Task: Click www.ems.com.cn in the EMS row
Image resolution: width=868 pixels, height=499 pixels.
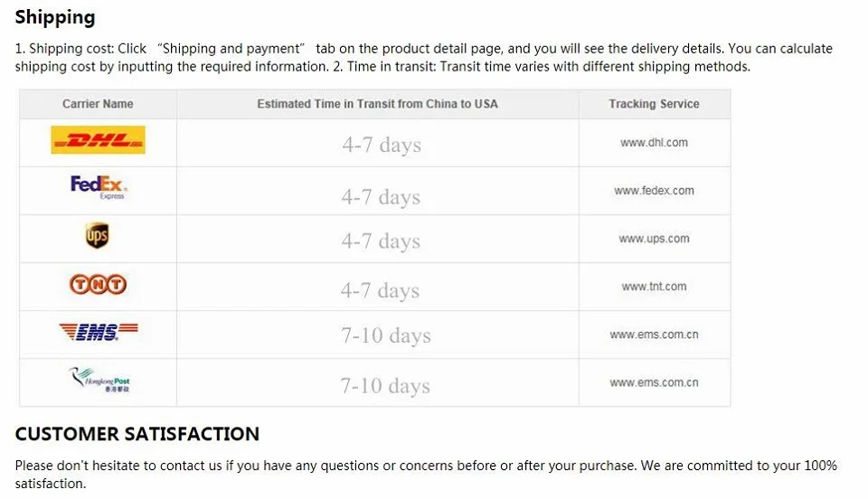Action: point(654,334)
